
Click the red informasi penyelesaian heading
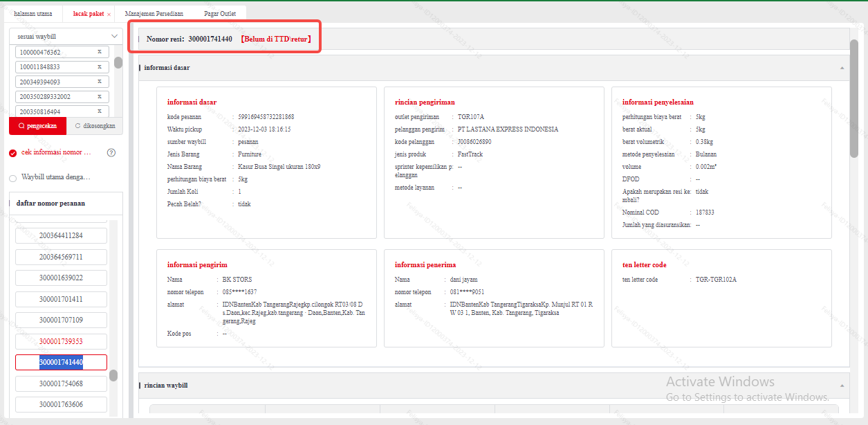pyautogui.click(x=658, y=102)
